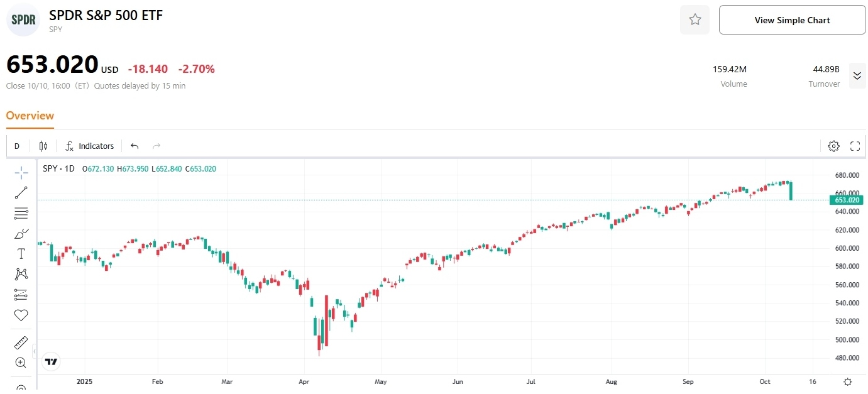Click the View Simple Chart button
This screenshot has width=868, height=394.
[x=792, y=20]
